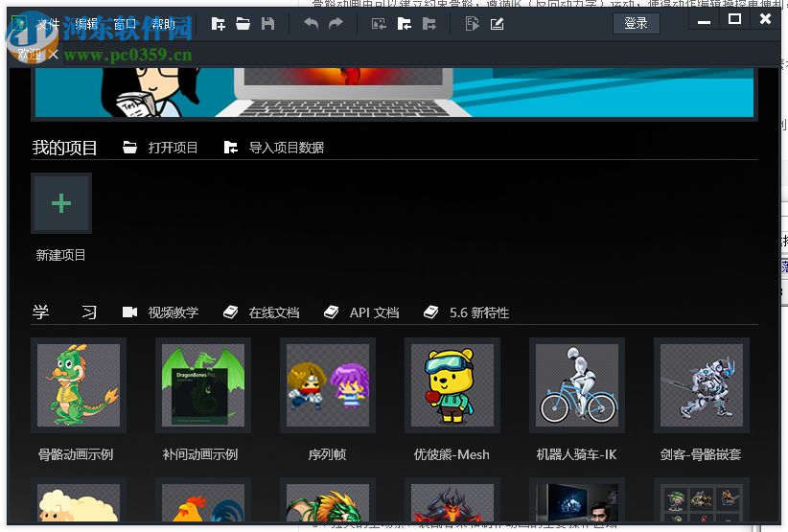Click the 打开项目 link
This screenshot has height=532, width=788.
(x=173, y=148)
